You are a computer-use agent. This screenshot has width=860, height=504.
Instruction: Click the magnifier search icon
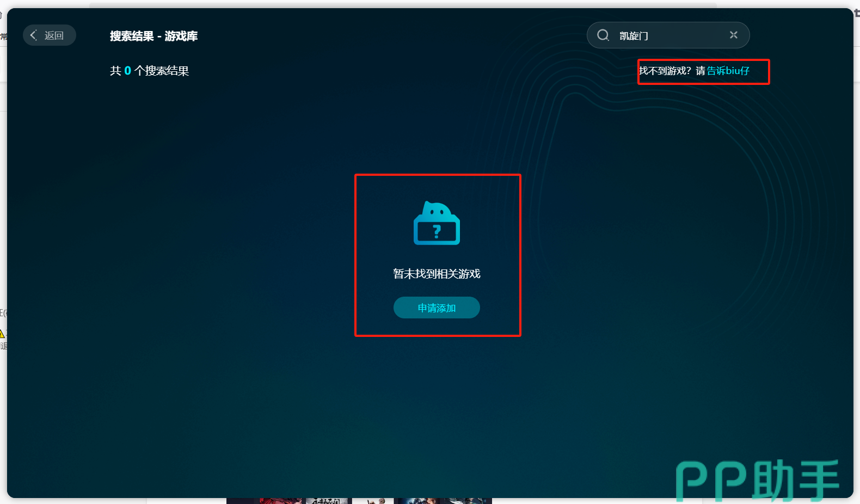[x=603, y=35]
